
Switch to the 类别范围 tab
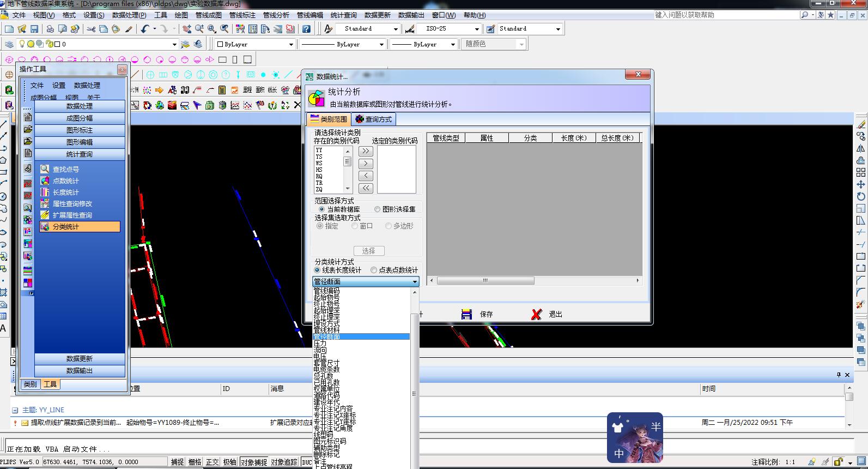[329, 119]
